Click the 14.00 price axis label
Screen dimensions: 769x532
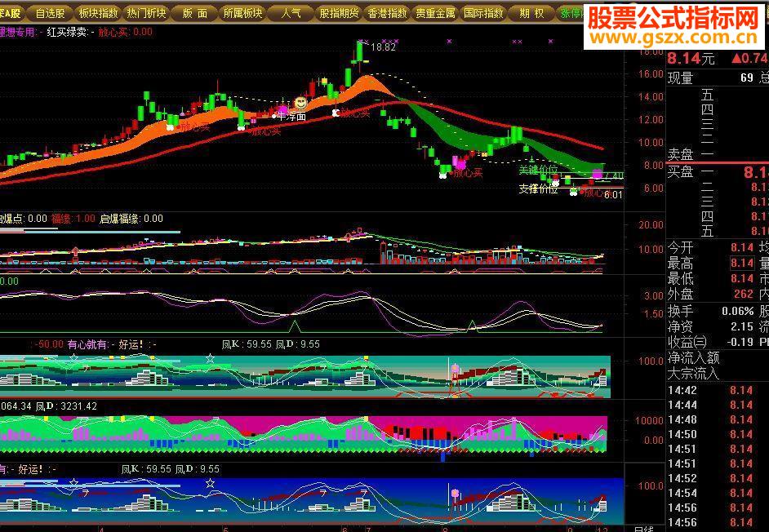(651, 96)
